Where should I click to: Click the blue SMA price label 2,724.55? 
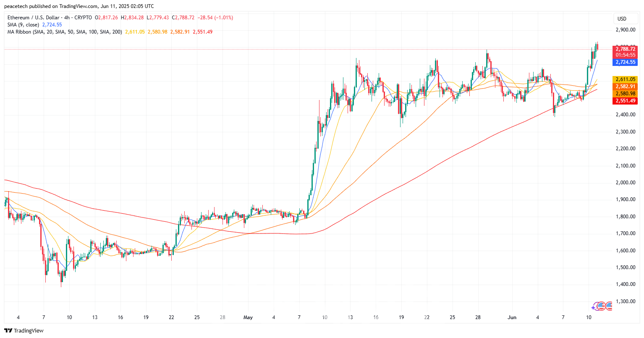pyautogui.click(x=625, y=62)
